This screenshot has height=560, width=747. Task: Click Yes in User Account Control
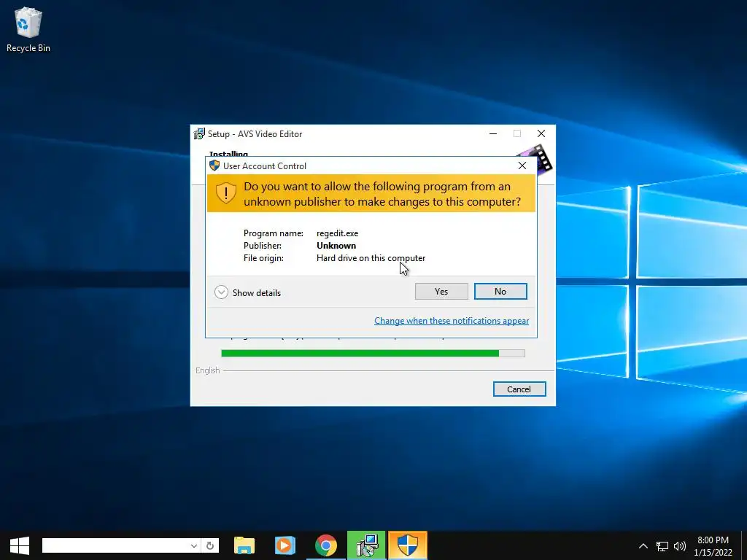441,292
